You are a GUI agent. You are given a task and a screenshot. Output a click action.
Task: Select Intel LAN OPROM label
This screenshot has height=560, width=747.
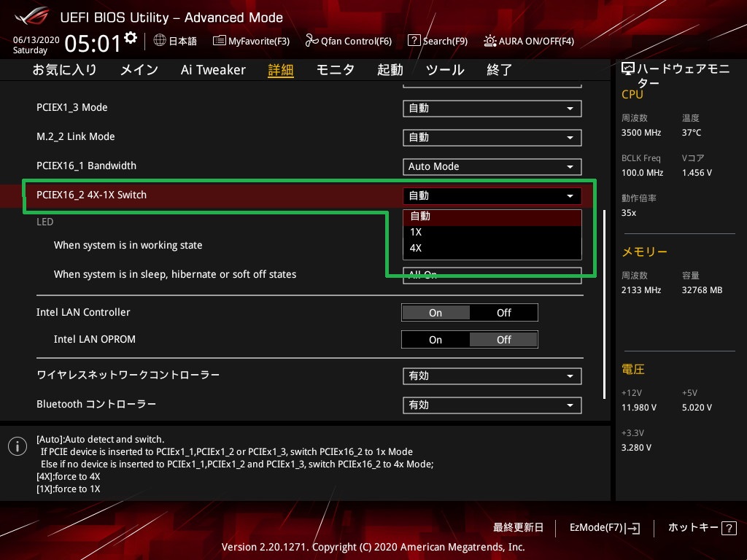coord(95,340)
